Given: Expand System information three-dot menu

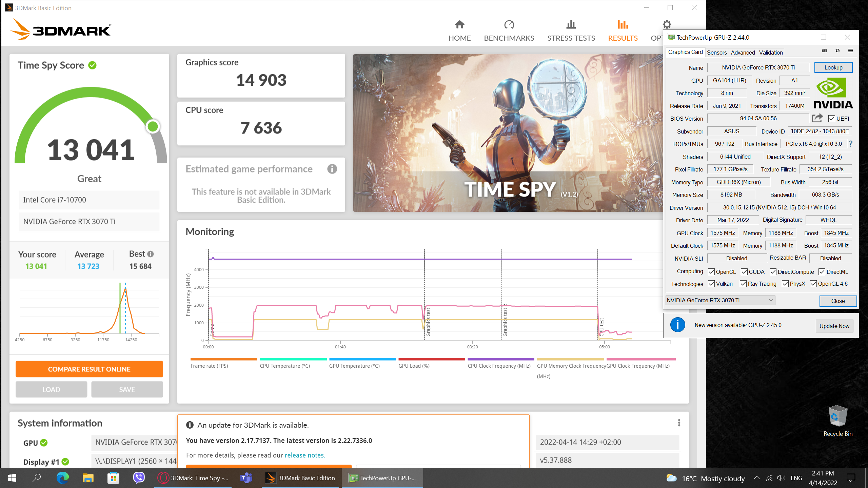Looking at the screenshot, I should point(679,423).
